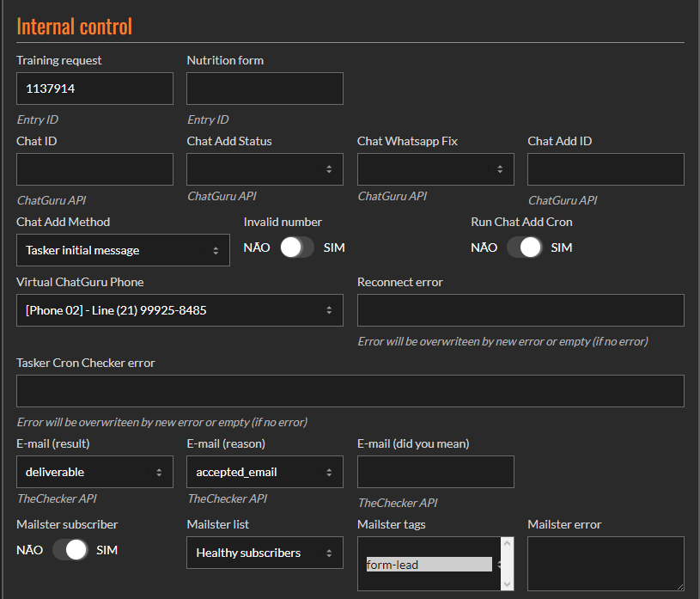700x599 pixels.
Task: Click the Mailster tags list scrollbar
Action: pos(507,564)
